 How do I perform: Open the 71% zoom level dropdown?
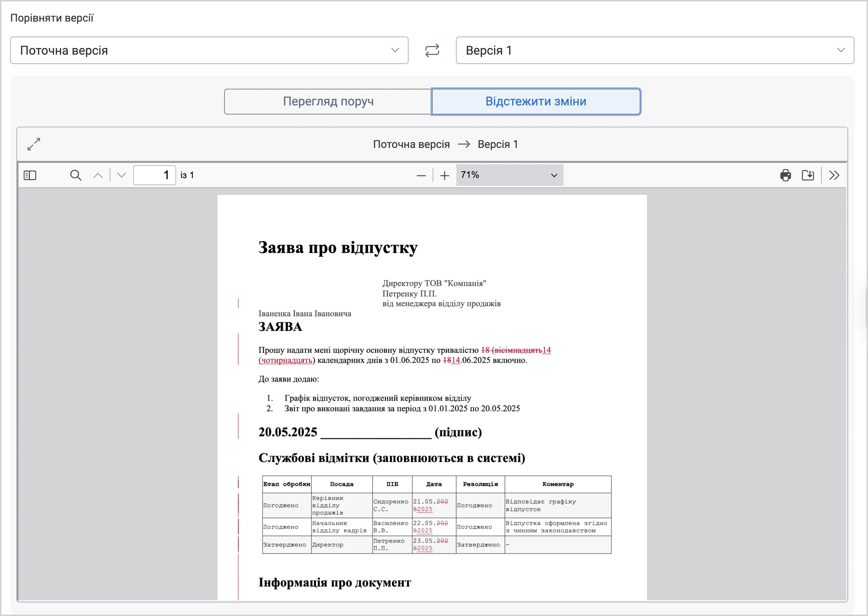pos(510,175)
